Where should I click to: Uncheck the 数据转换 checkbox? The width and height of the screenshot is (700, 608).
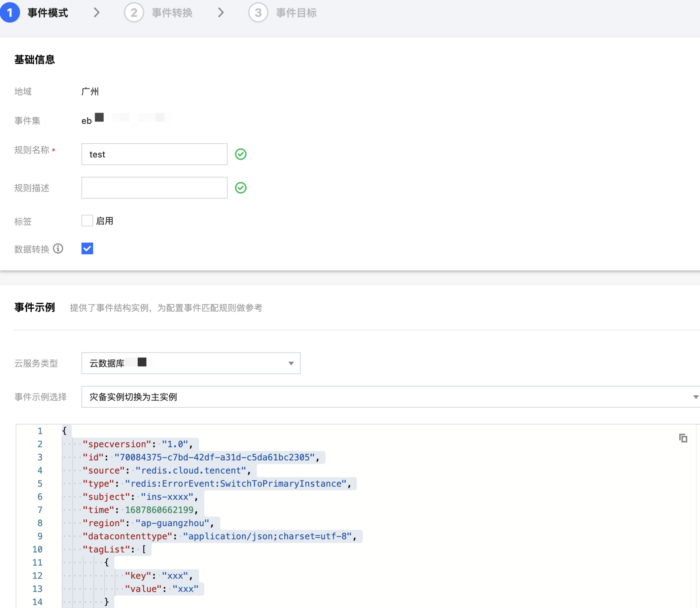coord(87,249)
